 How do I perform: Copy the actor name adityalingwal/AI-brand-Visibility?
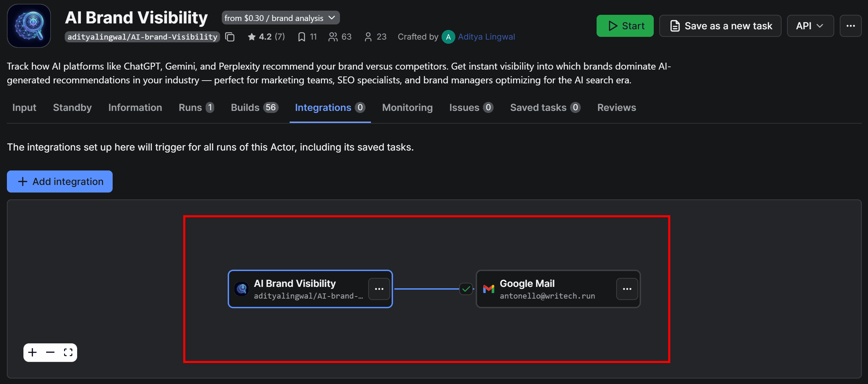tap(229, 37)
